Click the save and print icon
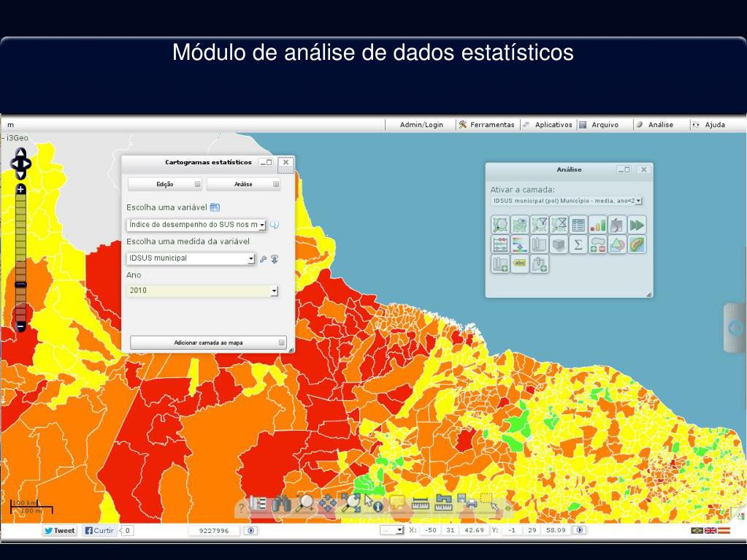Image resolution: width=747 pixels, height=560 pixels. pos(467,502)
